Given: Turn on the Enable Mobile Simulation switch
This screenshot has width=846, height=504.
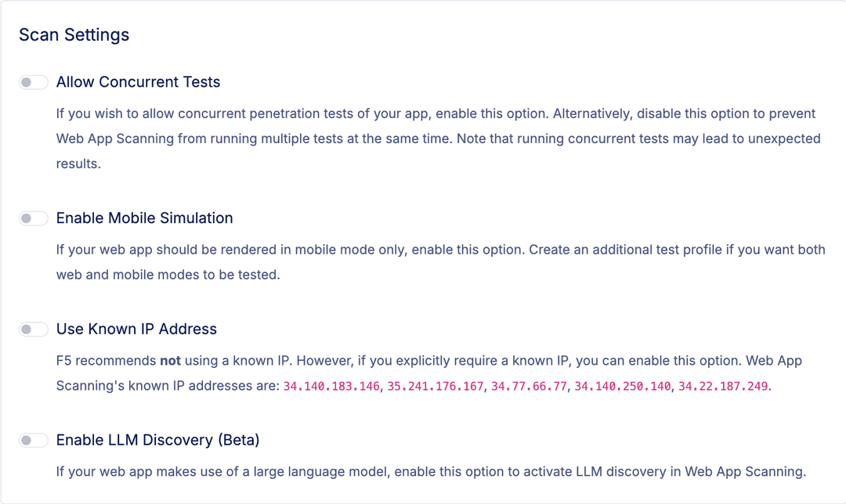Looking at the screenshot, I should (34, 218).
